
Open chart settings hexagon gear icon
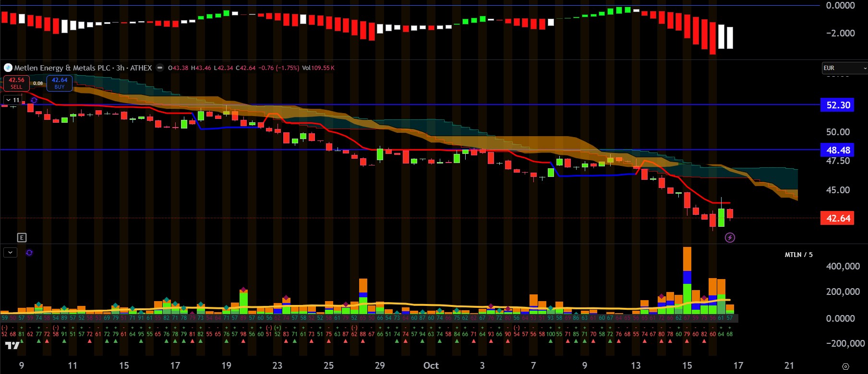(845, 366)
